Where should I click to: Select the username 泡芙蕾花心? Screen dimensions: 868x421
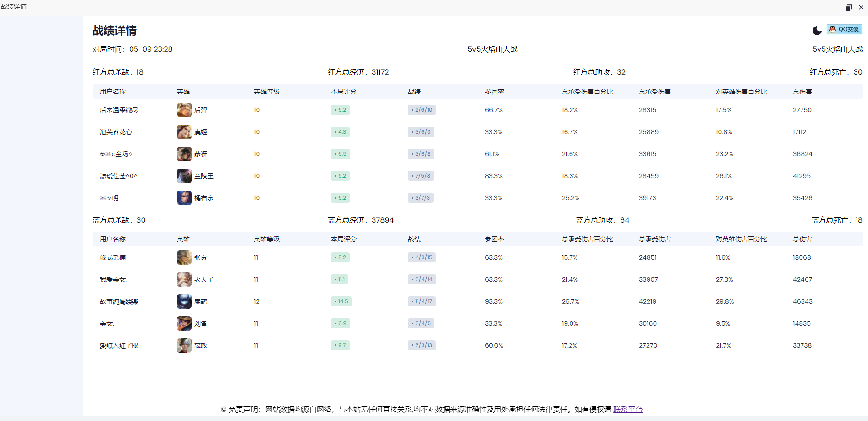click(x=116, y=132)
